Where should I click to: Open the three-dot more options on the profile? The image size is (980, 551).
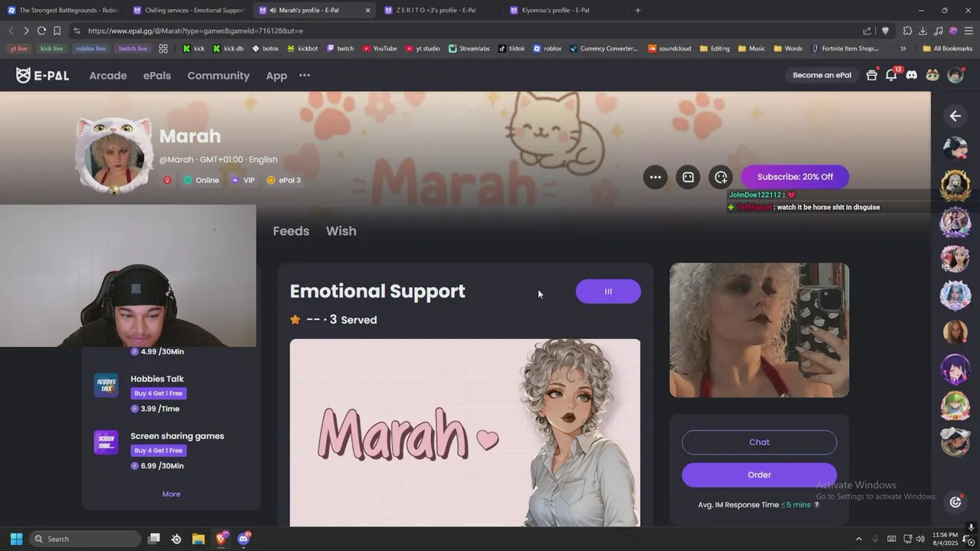[x=655, y=177]
